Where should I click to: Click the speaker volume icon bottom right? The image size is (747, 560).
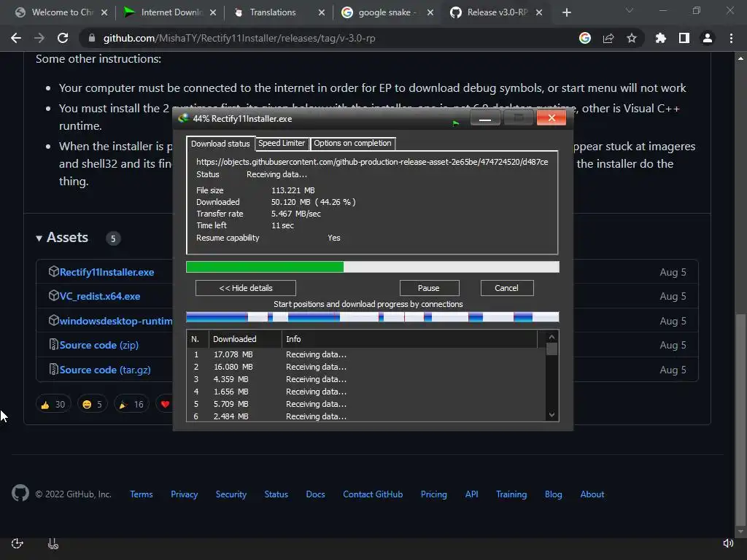729,543
